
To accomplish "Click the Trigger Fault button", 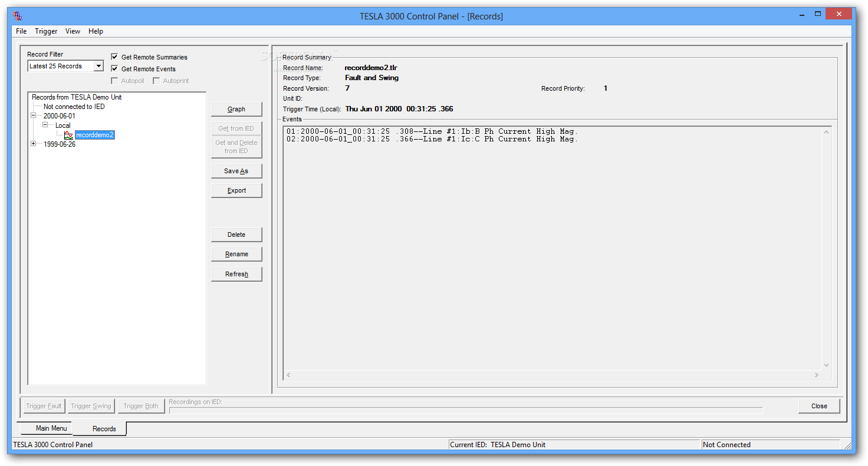I will 44,406.
